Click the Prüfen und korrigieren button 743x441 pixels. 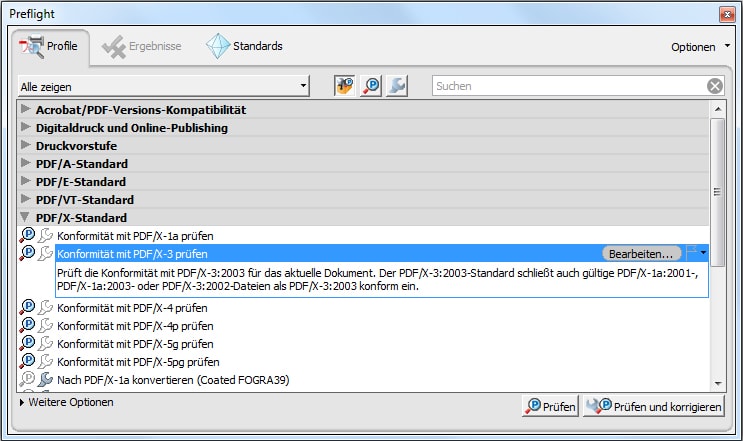654,406
